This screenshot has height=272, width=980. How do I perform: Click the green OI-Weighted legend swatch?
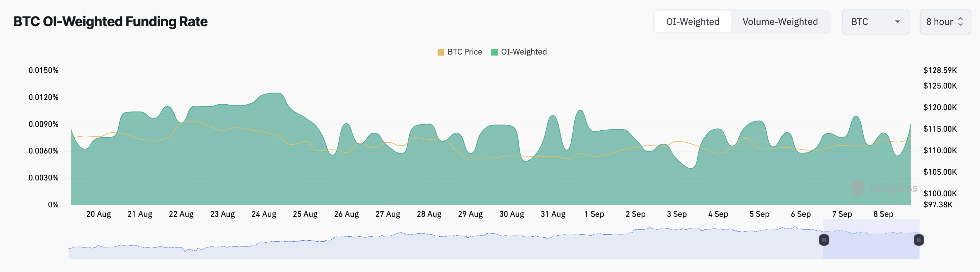click(x=494, y=52)
